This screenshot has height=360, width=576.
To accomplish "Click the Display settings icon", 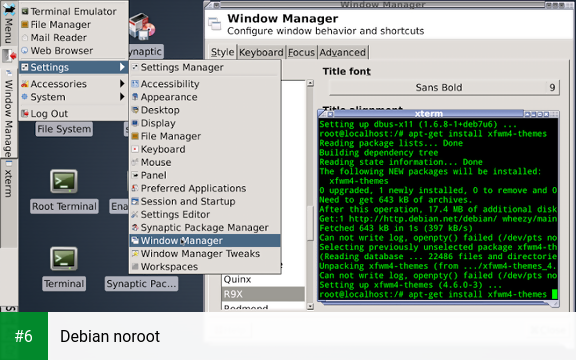I will click(135, 123).
